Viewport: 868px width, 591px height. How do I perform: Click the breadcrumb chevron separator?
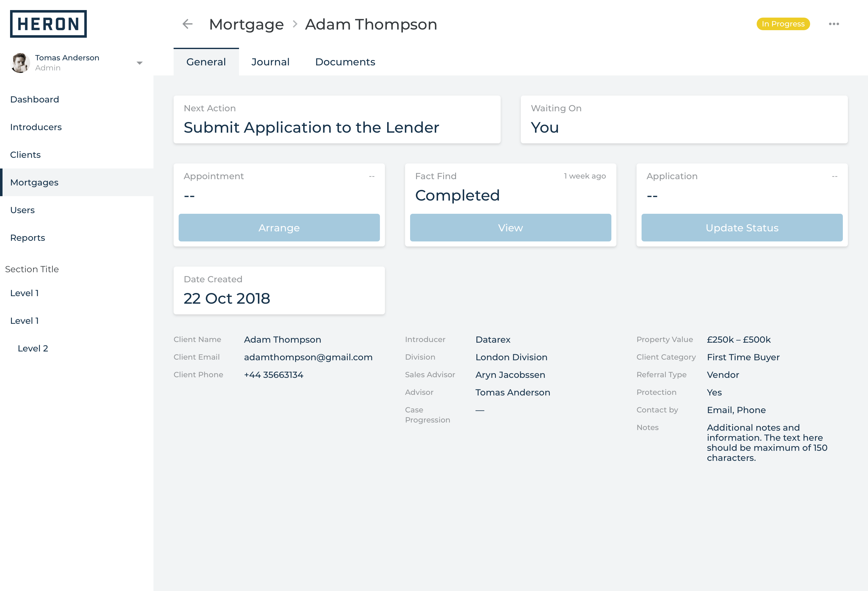tap(295, 24)
